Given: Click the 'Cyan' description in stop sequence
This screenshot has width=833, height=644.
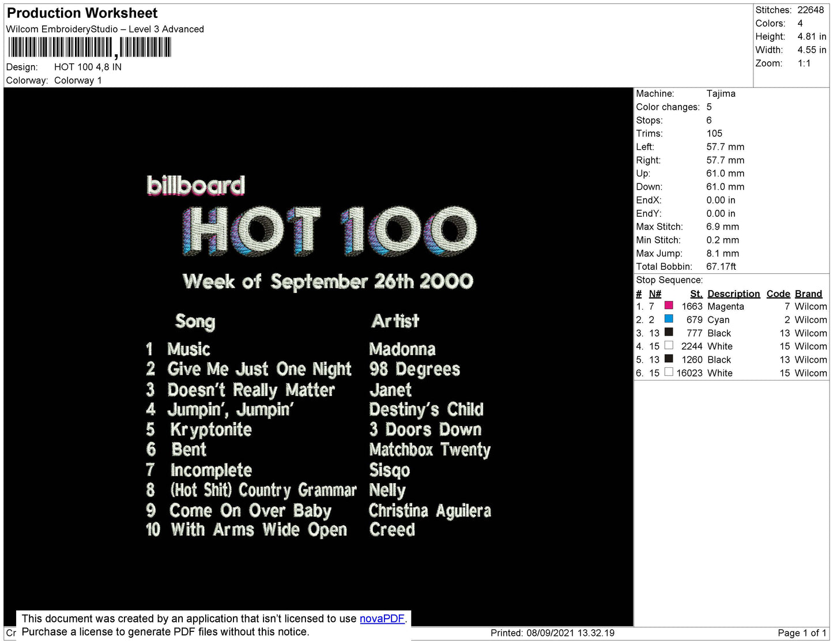Looking at the screenshot, I should [718, 320].
